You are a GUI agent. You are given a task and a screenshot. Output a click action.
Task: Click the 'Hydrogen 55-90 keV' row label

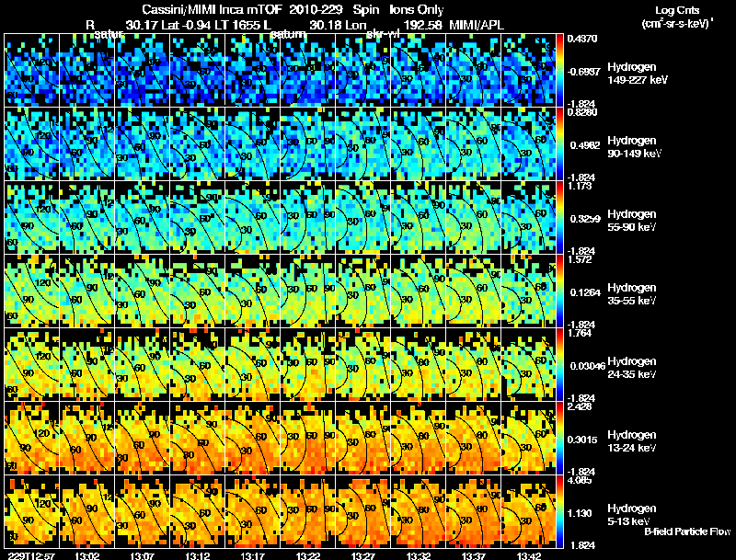coord(632,221)
